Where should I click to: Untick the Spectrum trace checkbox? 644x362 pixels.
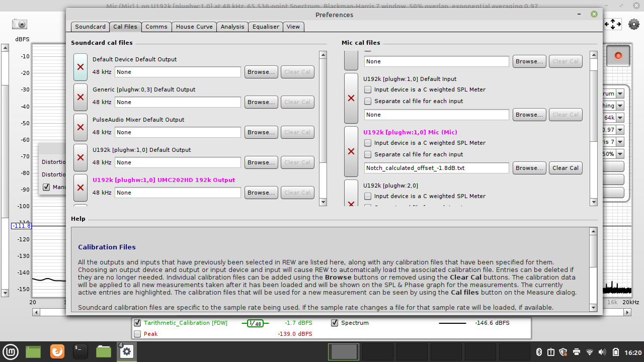coord(335,323)
